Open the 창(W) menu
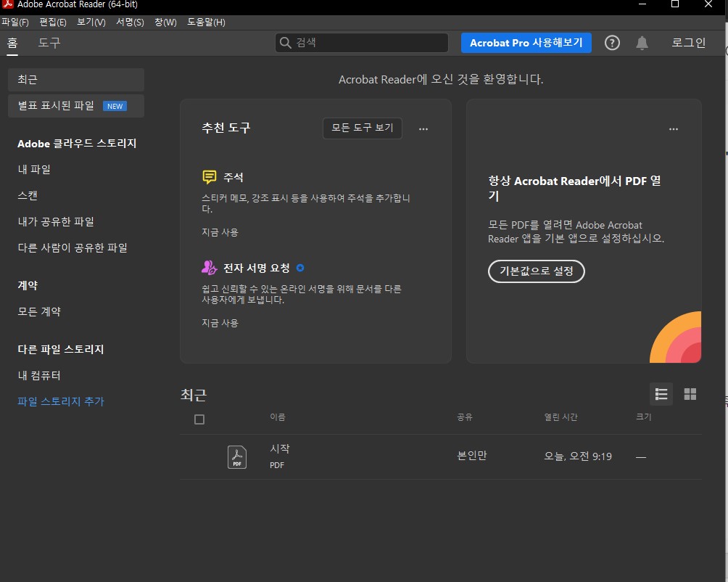This screenshot has height=582, width=728. pyautogui.click(x=165, y=22)
